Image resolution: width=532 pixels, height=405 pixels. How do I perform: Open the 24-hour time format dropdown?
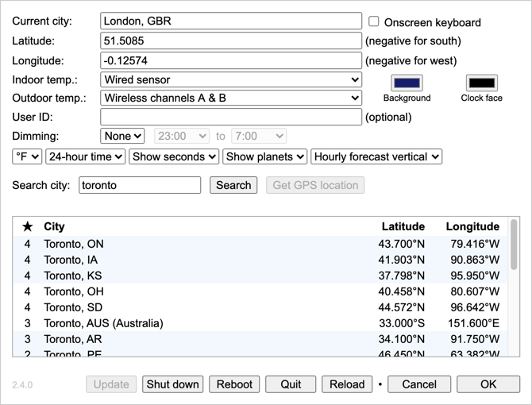[x=85, y=156]
